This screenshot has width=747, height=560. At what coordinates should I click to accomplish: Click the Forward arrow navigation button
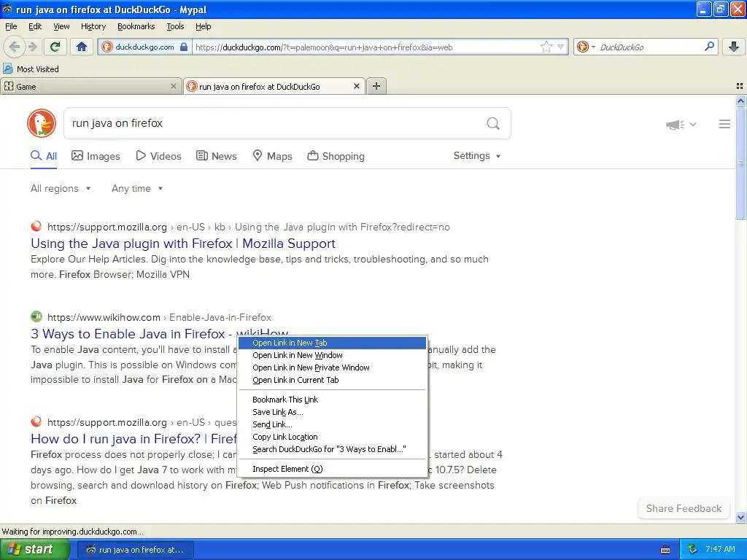tap(32, 47)
